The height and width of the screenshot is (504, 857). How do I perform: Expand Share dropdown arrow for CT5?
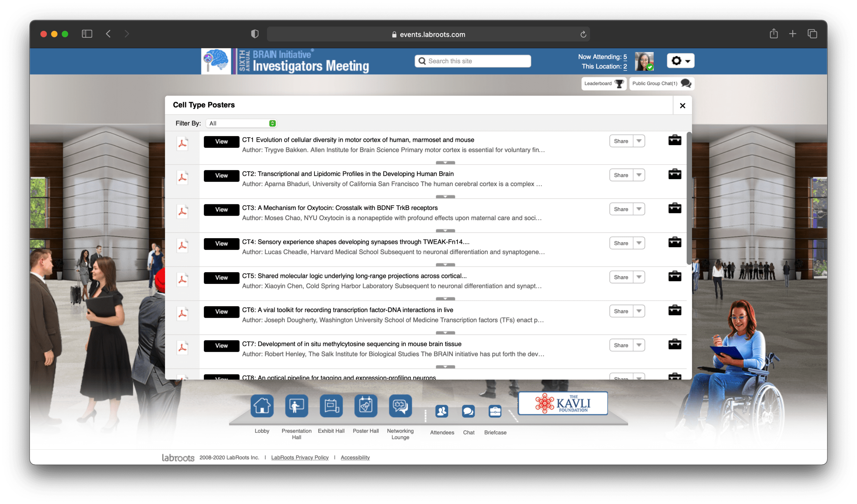pos(639,277)
